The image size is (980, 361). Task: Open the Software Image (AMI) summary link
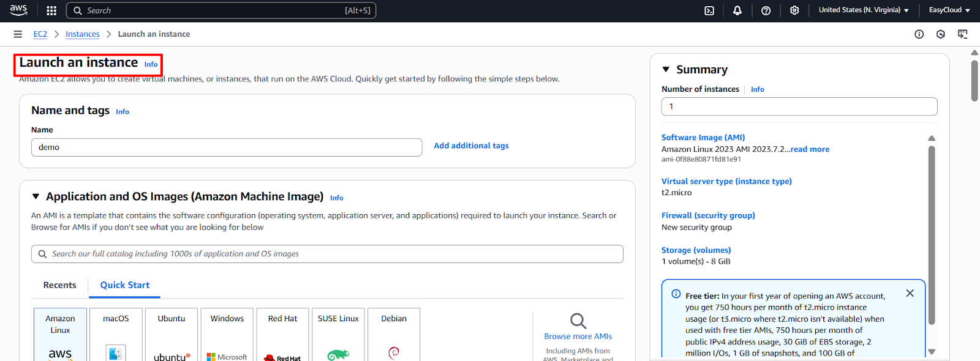pyautogui.click(x=703, y=138)
